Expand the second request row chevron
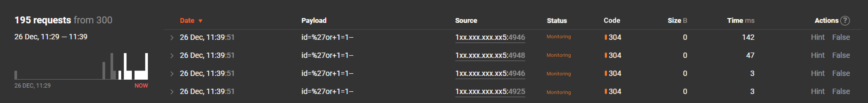868x103 pixels. (x=172, y=56)
